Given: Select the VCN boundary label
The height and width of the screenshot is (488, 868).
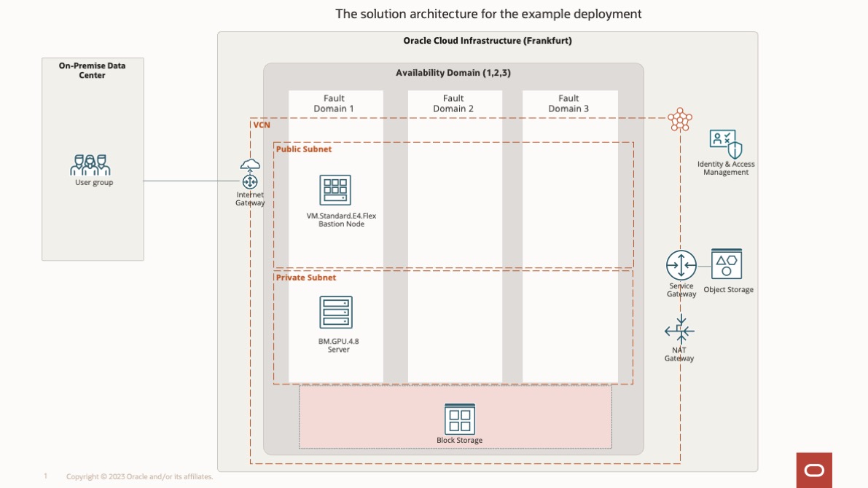Looking at the screenshot, I should [x=262, y=125].
